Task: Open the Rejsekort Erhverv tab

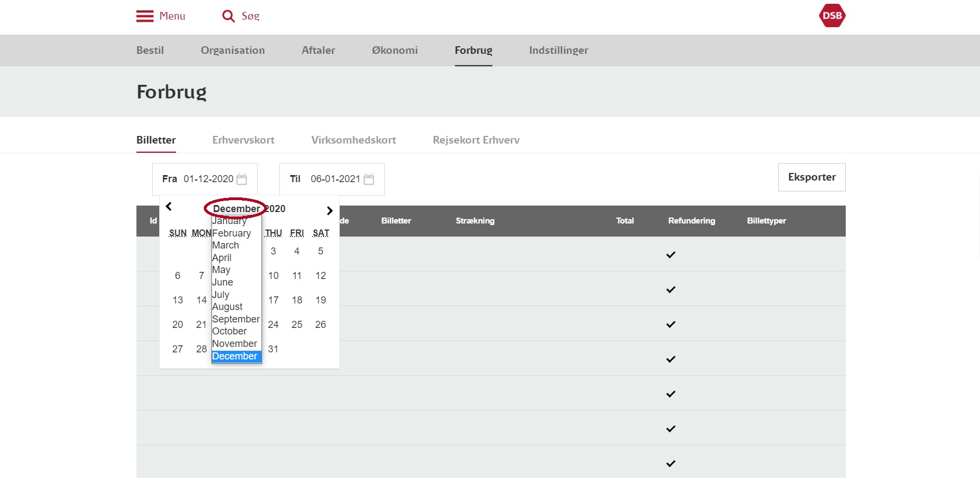Action: pyautogui.click(x=476, y=140)
